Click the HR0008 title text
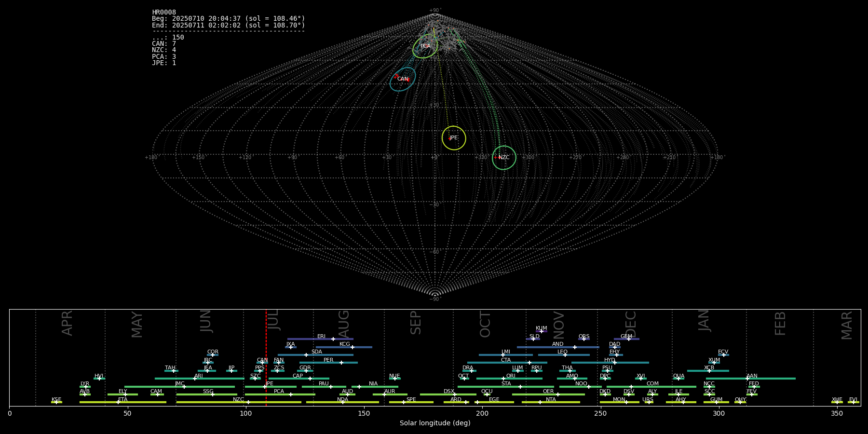Screen dimensions: 868x434 164,13
